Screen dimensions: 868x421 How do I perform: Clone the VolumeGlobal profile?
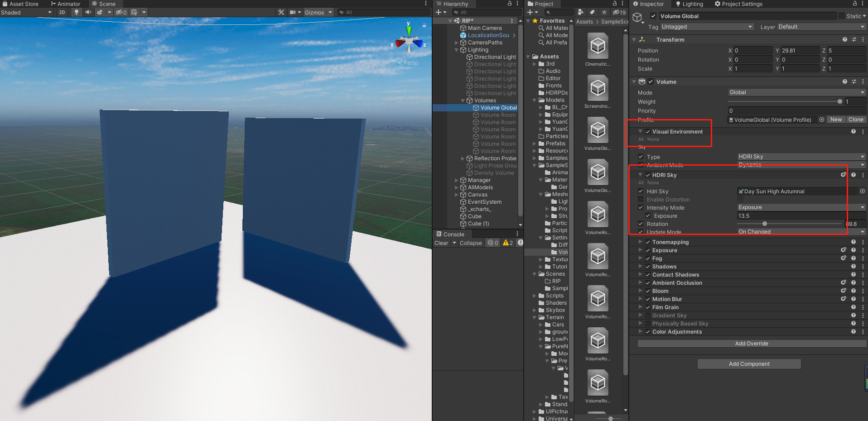tap(855, 119)
